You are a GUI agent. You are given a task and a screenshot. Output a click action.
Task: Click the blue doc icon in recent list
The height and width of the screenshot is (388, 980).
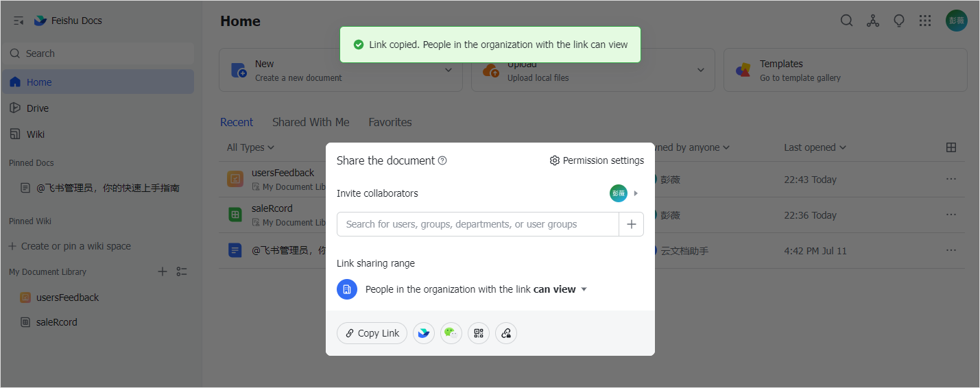(235, 250)
